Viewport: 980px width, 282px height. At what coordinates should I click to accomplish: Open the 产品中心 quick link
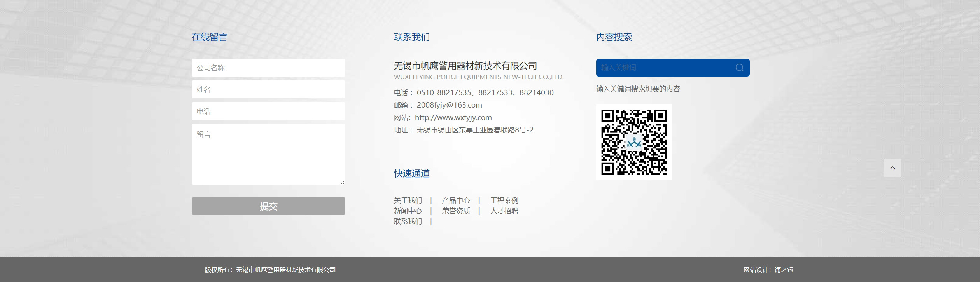coord(456,200)
